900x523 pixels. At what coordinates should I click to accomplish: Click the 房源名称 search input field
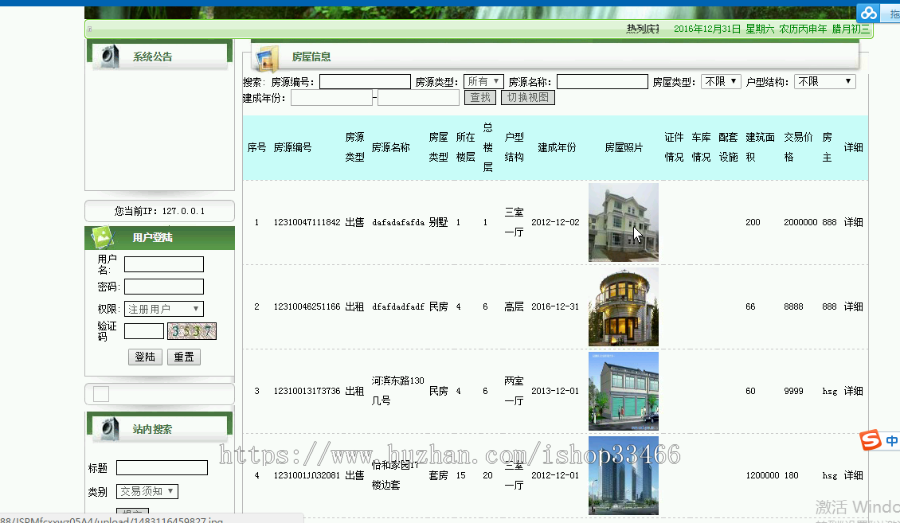602,82
